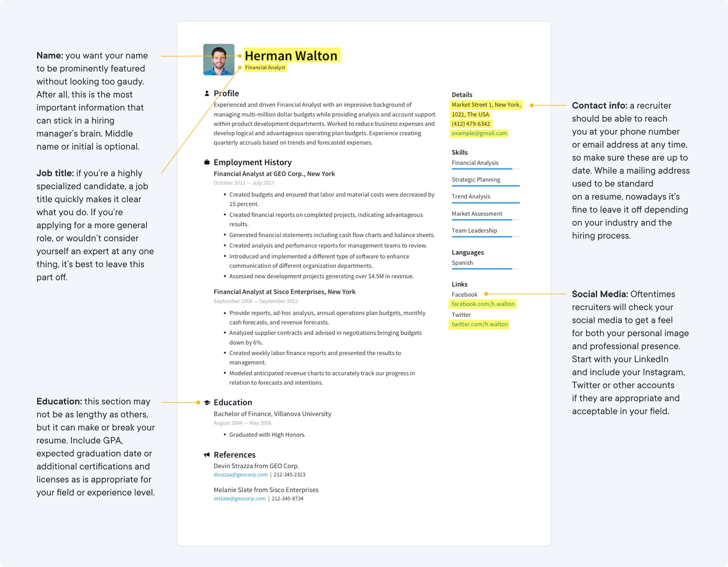This screenshot has width=728, height=567.
Task: Click the Profile section icon
Action: tap(206, 92)
